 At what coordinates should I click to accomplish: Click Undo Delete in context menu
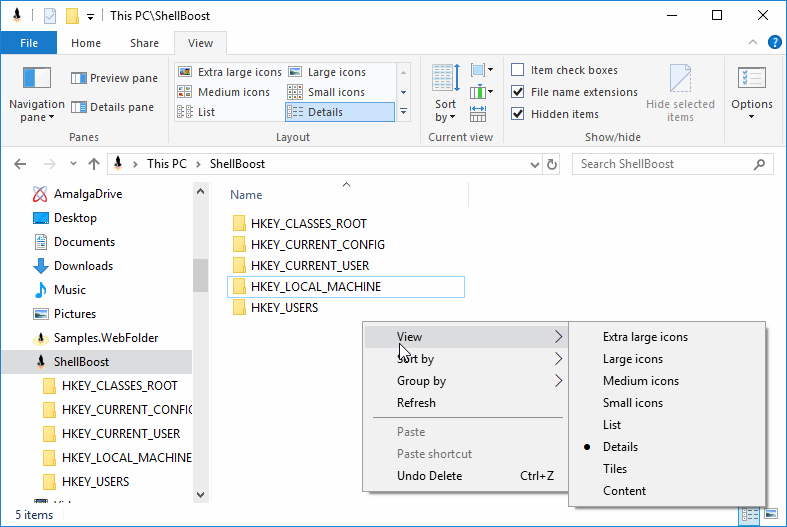tap(465, 476)
